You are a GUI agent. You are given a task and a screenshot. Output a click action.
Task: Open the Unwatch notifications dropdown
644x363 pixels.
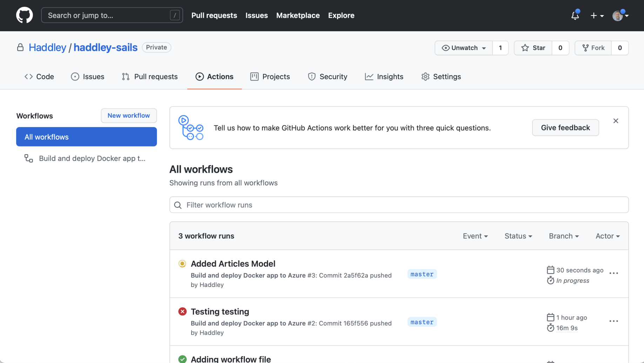tap(464, 48)
